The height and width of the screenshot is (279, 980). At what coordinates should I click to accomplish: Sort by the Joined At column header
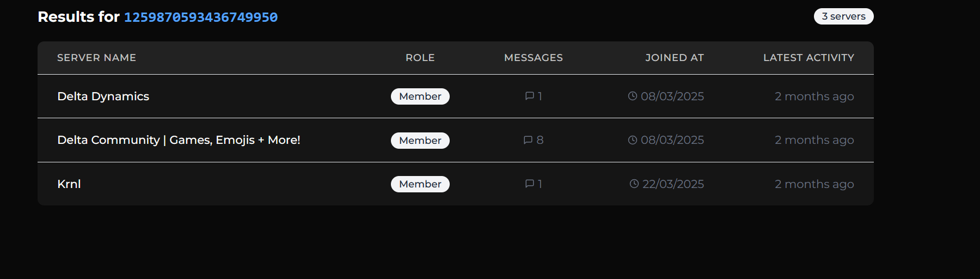click(x=674, y=58)
